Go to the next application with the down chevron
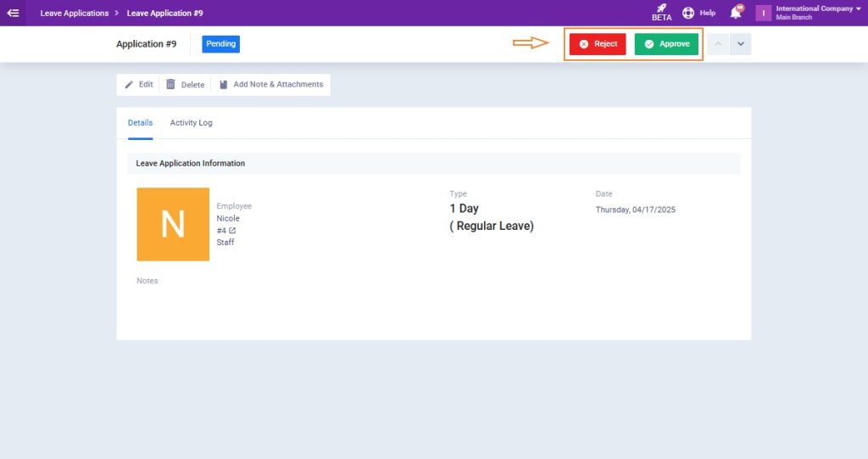Viewport: 868px width, 459px height. coord(741,44)
